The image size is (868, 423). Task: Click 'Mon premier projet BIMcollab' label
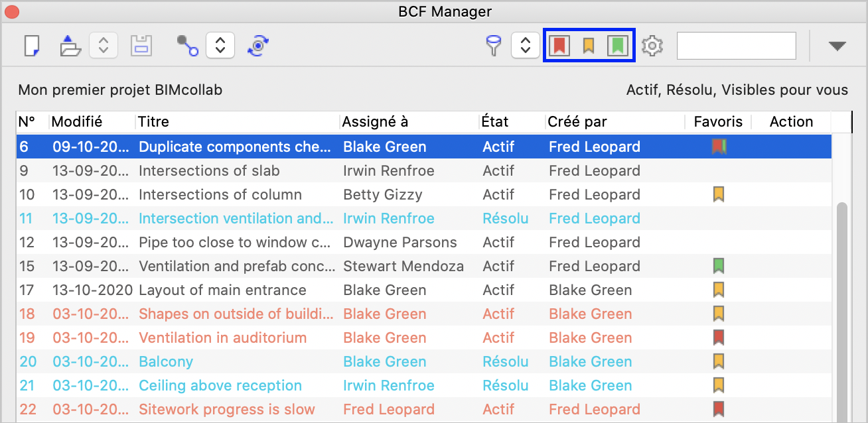(120, 90)
